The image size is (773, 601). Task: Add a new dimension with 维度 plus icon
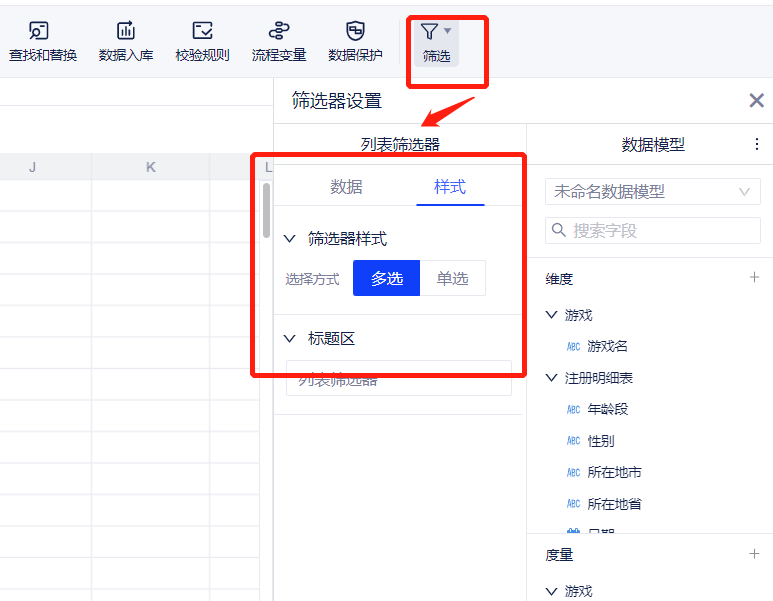coord(754,278)
